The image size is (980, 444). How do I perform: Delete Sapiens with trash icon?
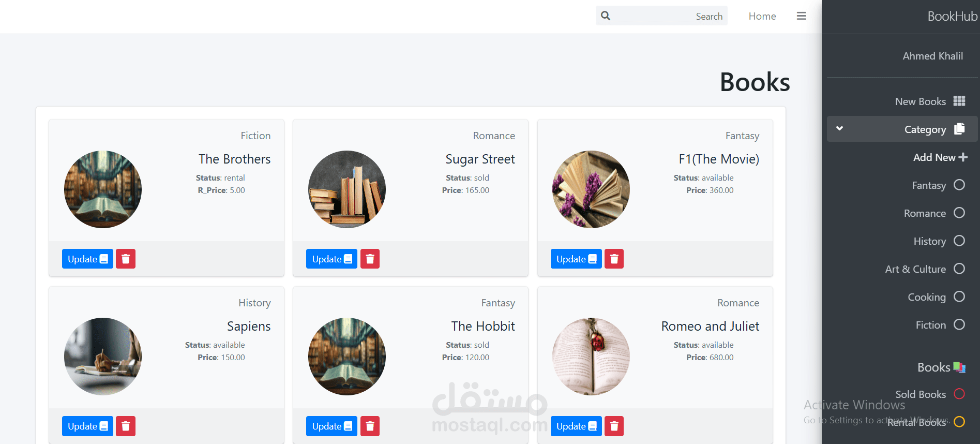click(x=126, y=426)
